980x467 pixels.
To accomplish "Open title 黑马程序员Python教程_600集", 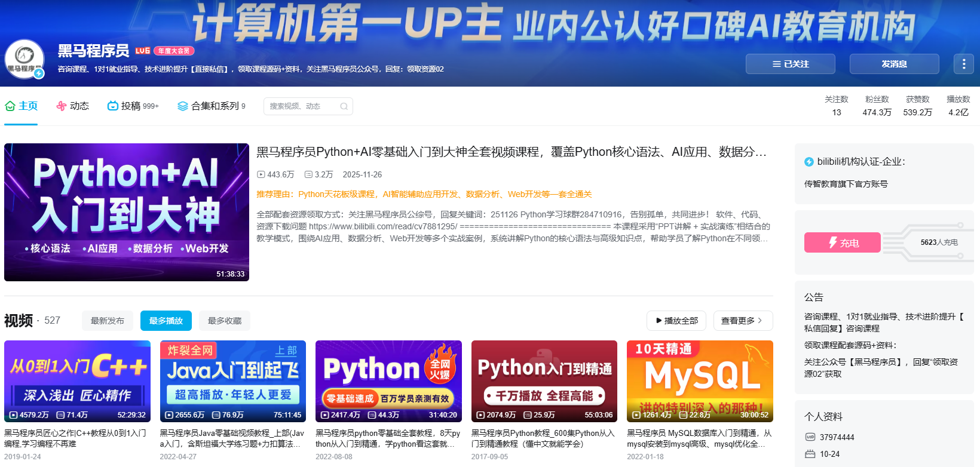I will pos(543,438).
